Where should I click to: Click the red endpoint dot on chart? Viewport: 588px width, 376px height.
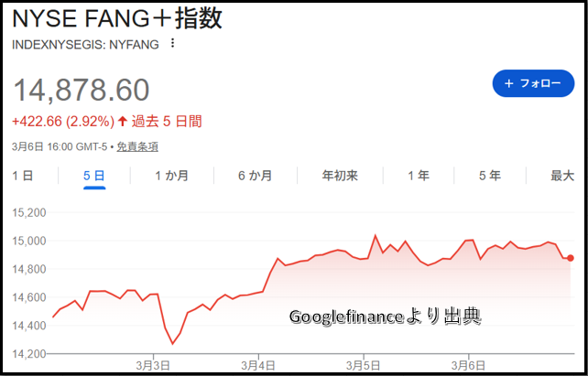tap(570, 258)
